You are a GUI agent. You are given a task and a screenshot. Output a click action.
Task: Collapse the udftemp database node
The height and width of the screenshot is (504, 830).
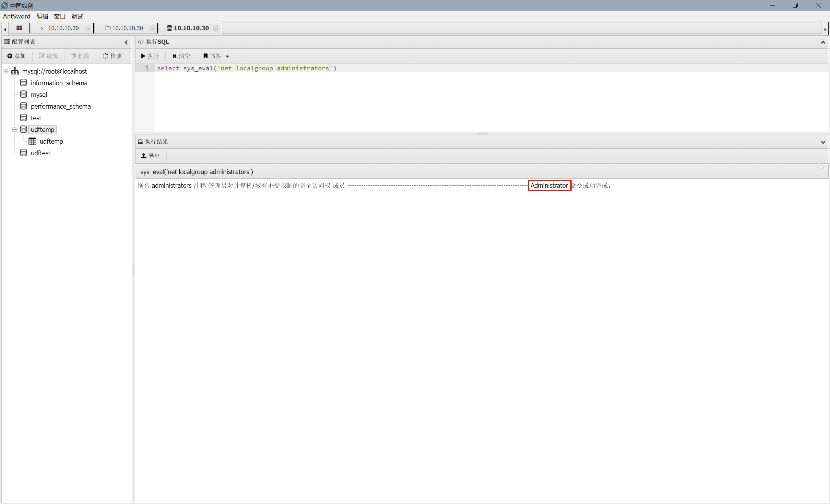pyautogui.click(x=15, y=130)
